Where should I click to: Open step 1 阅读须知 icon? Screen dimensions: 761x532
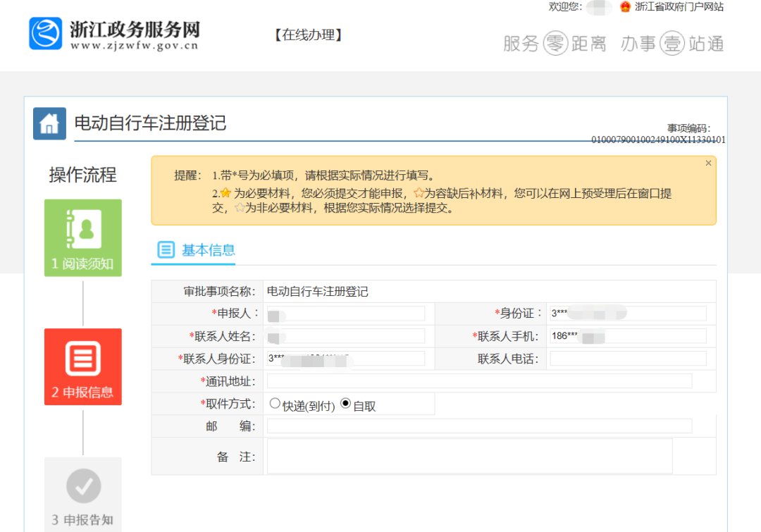[83, 230]
